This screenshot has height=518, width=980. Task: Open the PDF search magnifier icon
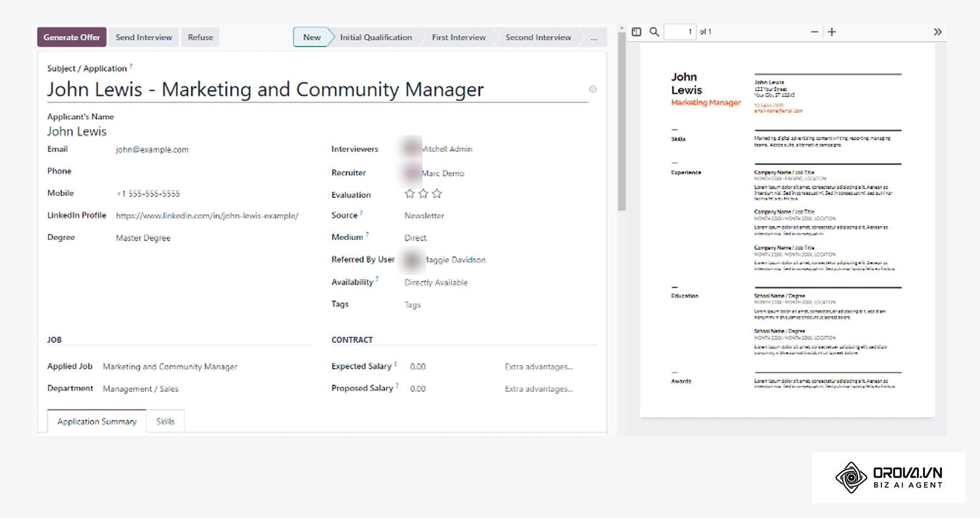654,32
